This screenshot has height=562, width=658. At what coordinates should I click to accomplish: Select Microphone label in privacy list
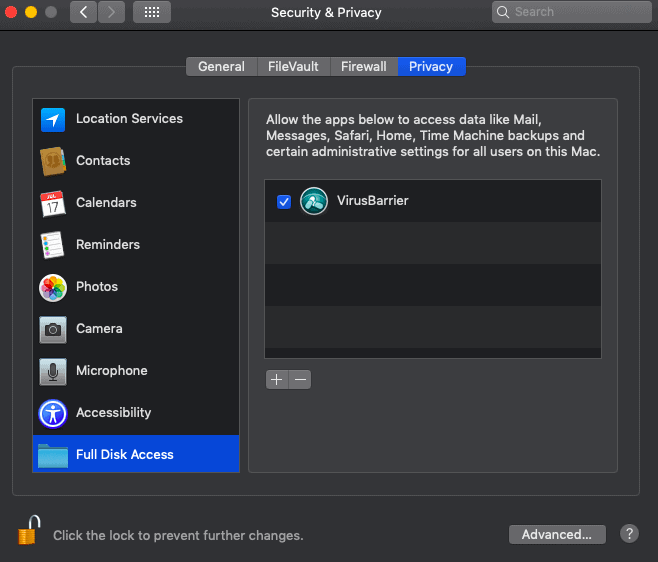[112, 370]
